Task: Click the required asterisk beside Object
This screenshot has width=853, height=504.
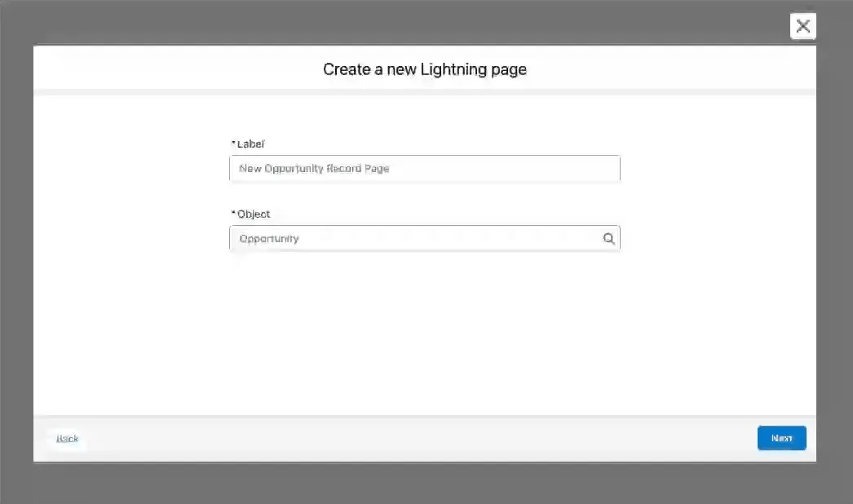Action: tap(233, 214)
